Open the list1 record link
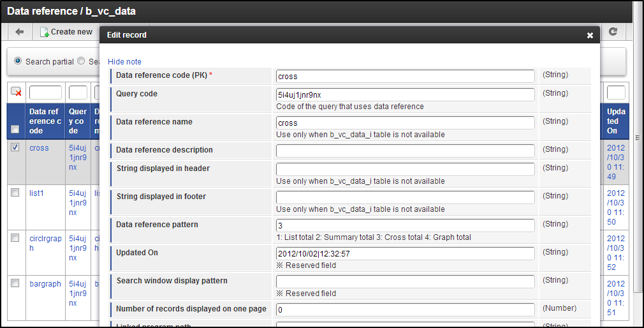This screenshot has height=328, width=644. pos(37,193)
